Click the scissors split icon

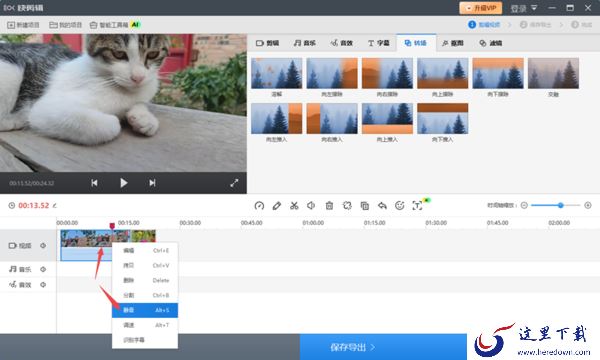pos(294,206)
